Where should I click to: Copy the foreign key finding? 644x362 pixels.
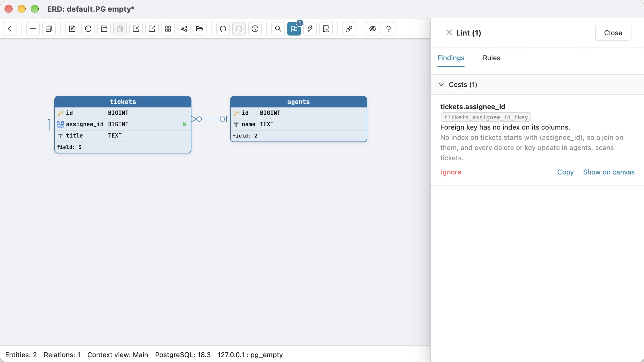click(565, 172)
